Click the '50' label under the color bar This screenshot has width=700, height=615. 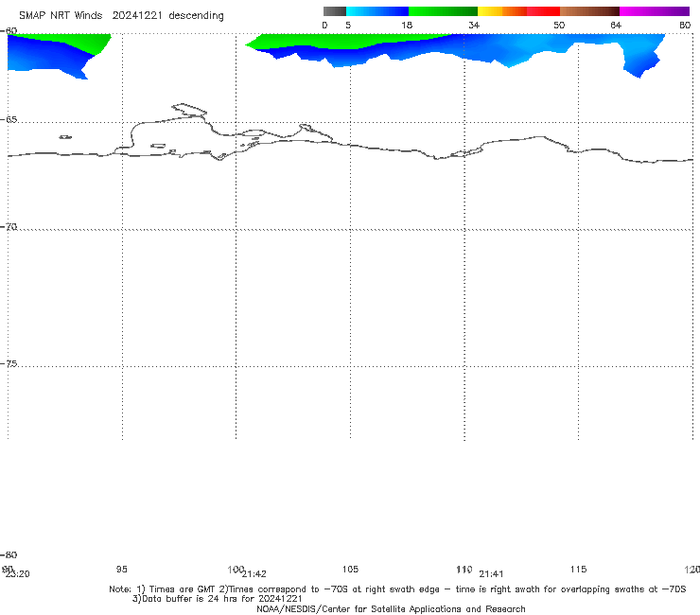tap(559, 25)
